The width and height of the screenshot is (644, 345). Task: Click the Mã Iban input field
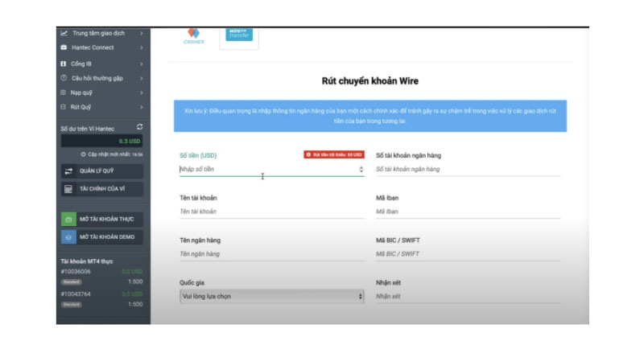[469, 212]
